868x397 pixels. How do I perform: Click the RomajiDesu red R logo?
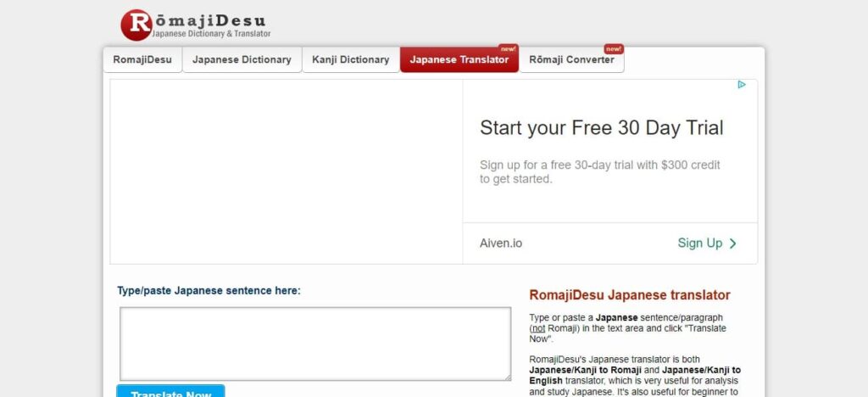pyautogui.click(x=136, y=25)
